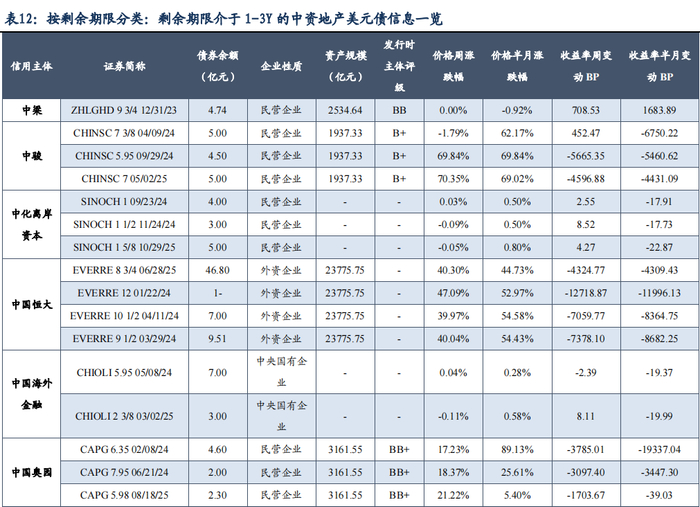Click SINOCH 1 1/2 11/24/24 bond
Image resolution: width=700 pixels, height=507 pixels.
coord(124,224)
